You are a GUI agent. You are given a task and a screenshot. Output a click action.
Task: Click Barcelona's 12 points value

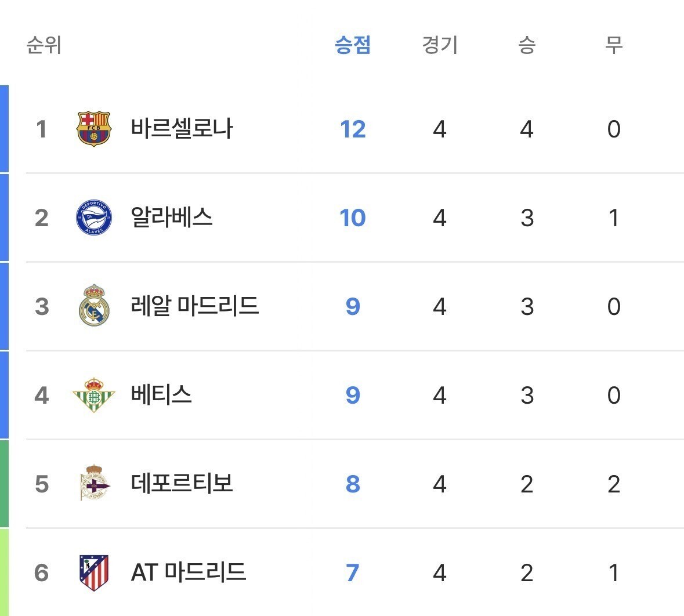click(353, 129)
